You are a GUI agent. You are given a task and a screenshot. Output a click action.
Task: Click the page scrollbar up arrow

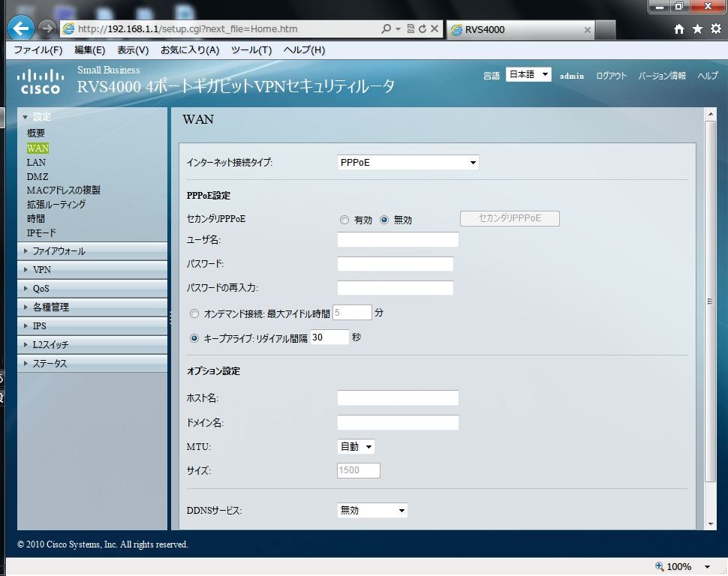710,114
